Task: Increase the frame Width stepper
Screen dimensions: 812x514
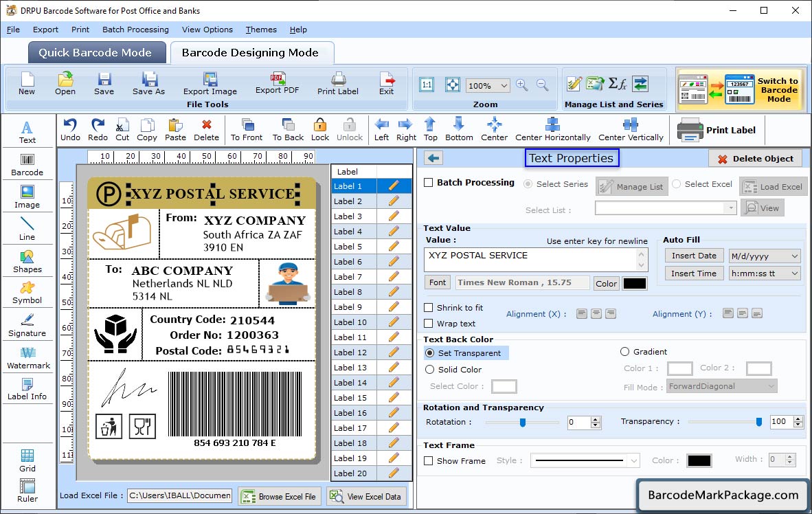Action: click(x=790, y=456)
